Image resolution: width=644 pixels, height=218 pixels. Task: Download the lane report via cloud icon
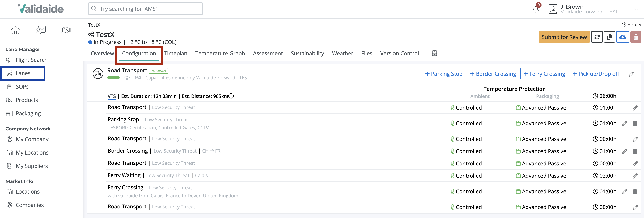tap(623, 37)
